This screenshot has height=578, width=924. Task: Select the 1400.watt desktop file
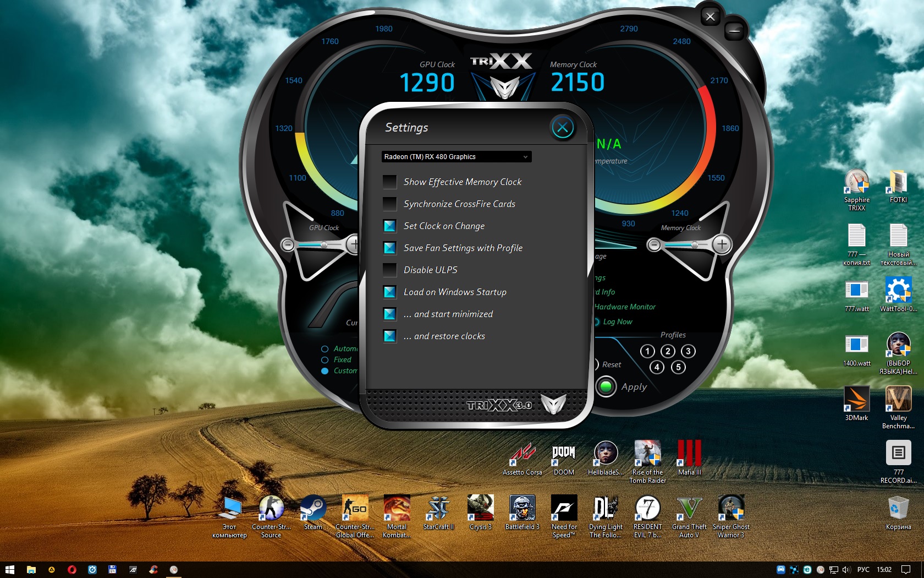click(x=856, y=350)
